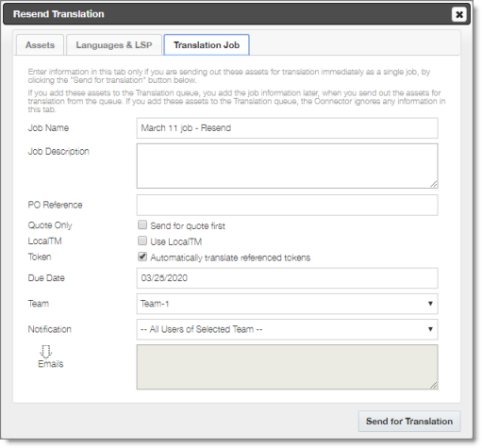482x448 pixels.
Task: Click into the Job Description text area
Action: pos(287,166)
